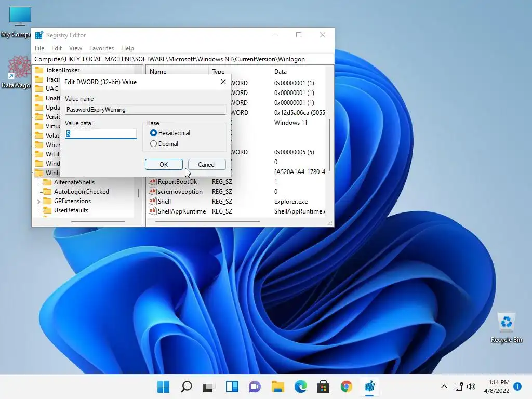Sort values by the Data column header
This screenshot has width=532, height=399.
(x=298, y=72)
